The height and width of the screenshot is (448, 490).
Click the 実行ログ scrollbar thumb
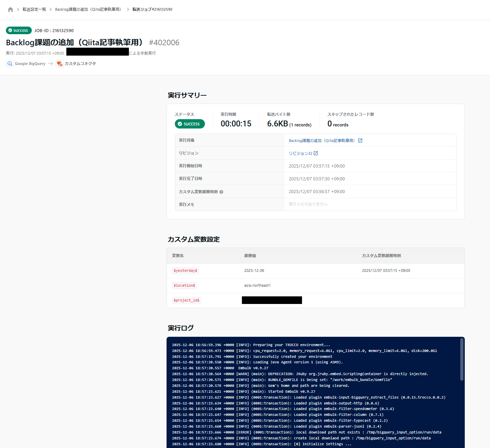tap(462, 359)
